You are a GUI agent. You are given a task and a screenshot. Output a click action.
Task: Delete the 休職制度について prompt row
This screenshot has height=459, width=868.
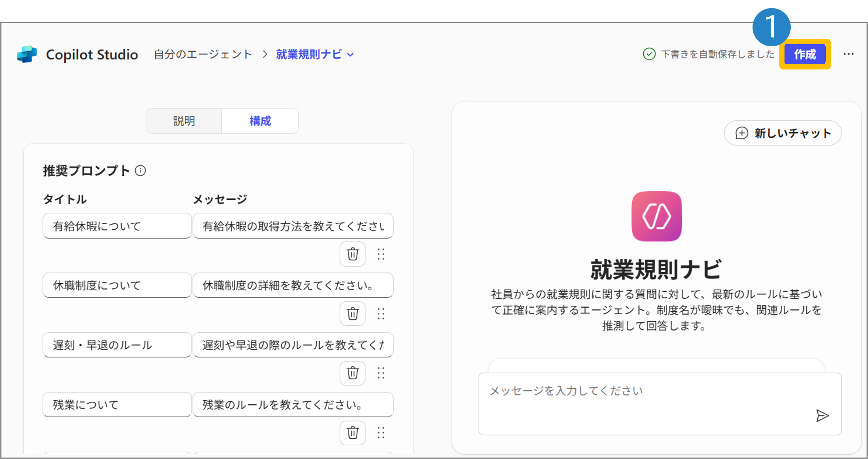[x=352, y=313]
